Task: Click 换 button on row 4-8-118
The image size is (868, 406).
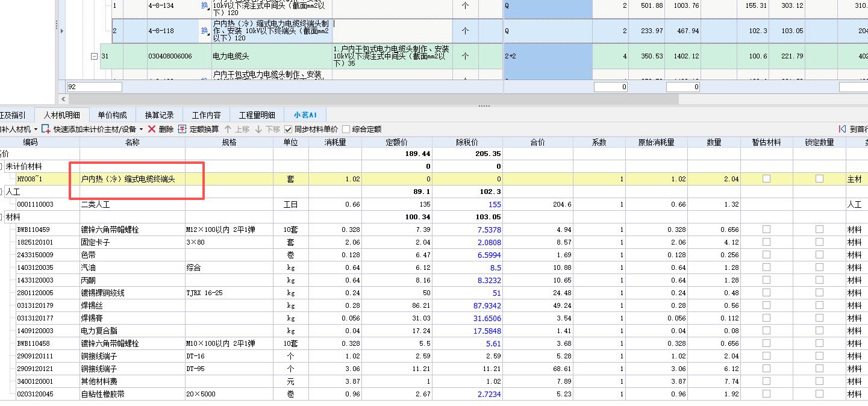Action: pyautogui.click(x=204, y=31)
